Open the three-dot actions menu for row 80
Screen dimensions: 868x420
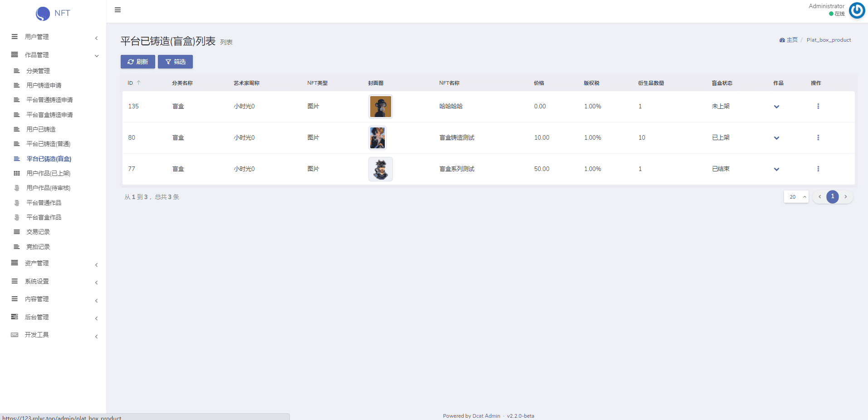(x=818, y=137)
